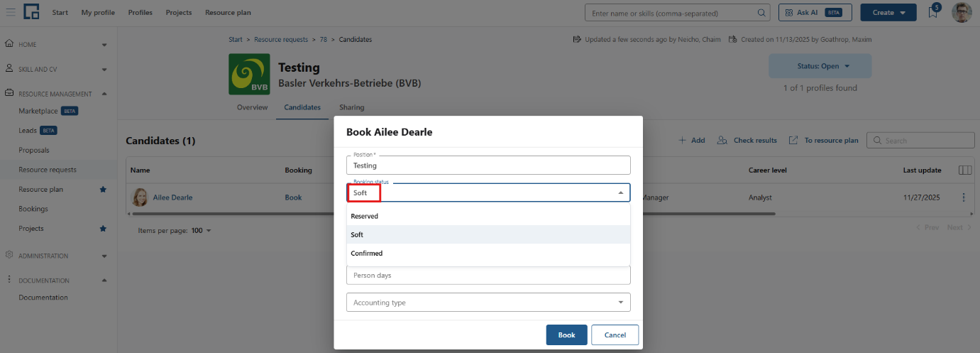This screenshot has height=353, width=980.
Task: Open the bookmarks icon with badge
Action: point(933,13)
